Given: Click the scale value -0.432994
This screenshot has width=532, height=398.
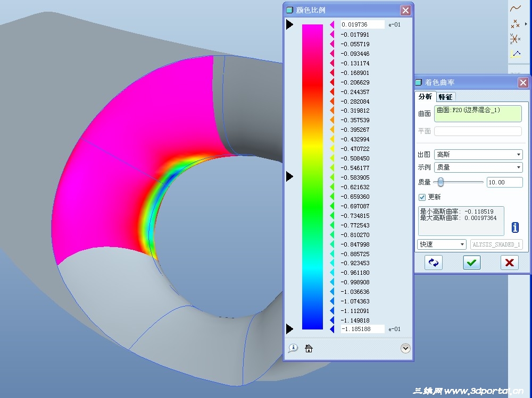Looking at the screenshot, I should click(355, 139).
